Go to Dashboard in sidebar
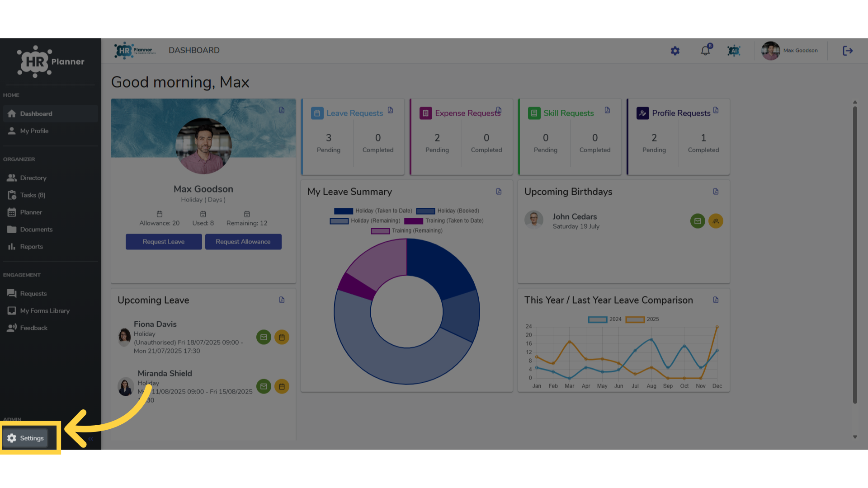Screen dimensions: 868x488 (x=50, y=113)
